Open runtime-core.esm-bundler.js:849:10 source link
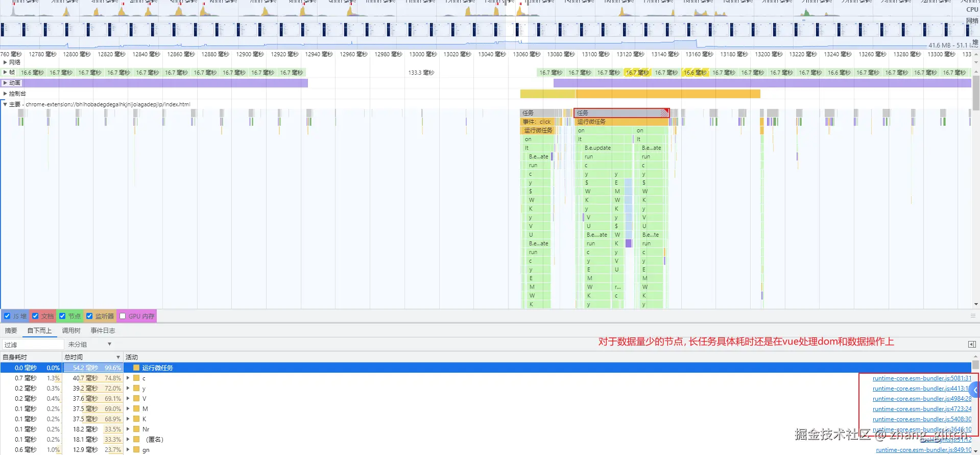 pyautogui.click(x=923, y=450)
